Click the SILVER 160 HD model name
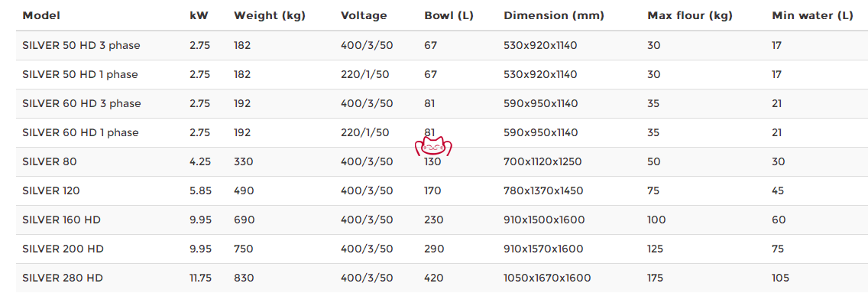The image size is (868, 293). 61,220
